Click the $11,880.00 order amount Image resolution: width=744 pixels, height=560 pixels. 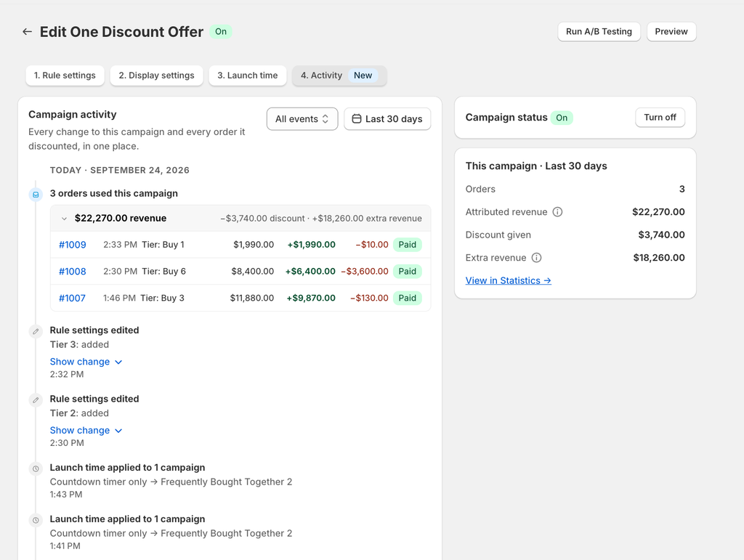252,299
